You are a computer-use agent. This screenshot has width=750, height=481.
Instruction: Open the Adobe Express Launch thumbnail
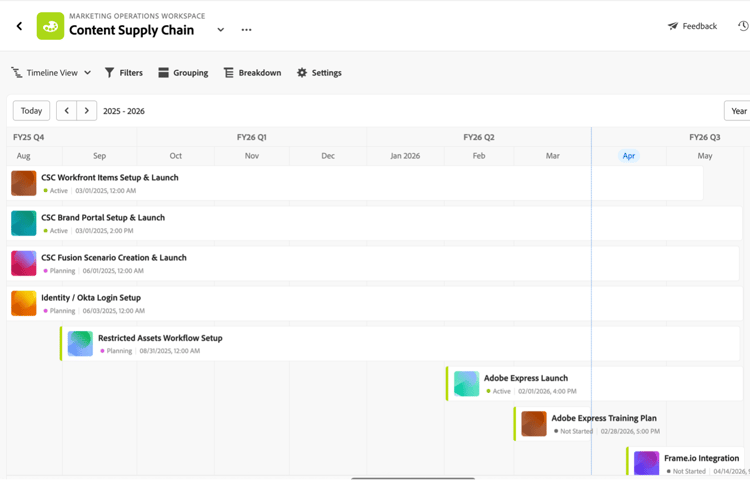466,384
